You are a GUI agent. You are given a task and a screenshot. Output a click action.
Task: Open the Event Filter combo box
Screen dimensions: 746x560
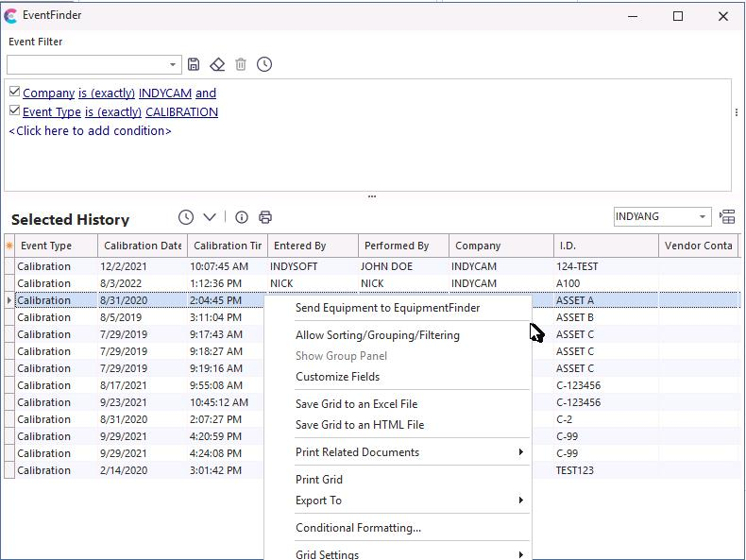point(173,65)
